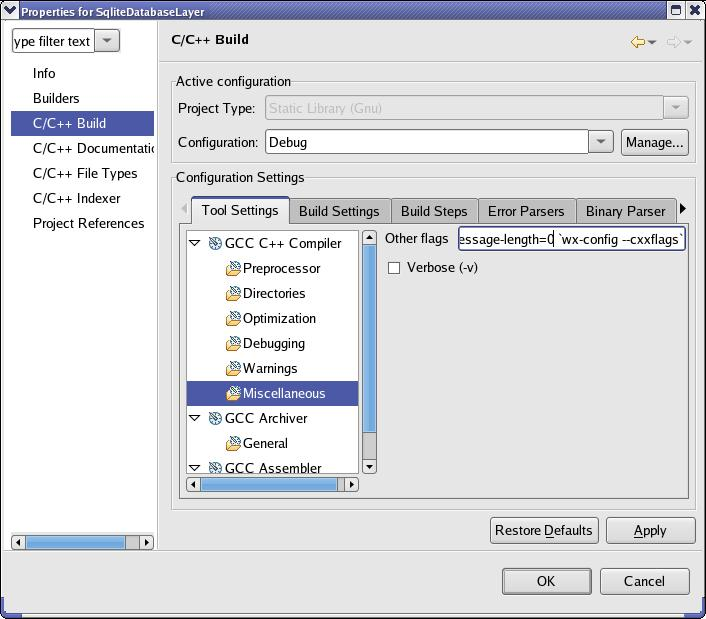Collapse the GCC C++ Compiler node
706x619 pixels.
pyautogui.click(x=195, y=243)
